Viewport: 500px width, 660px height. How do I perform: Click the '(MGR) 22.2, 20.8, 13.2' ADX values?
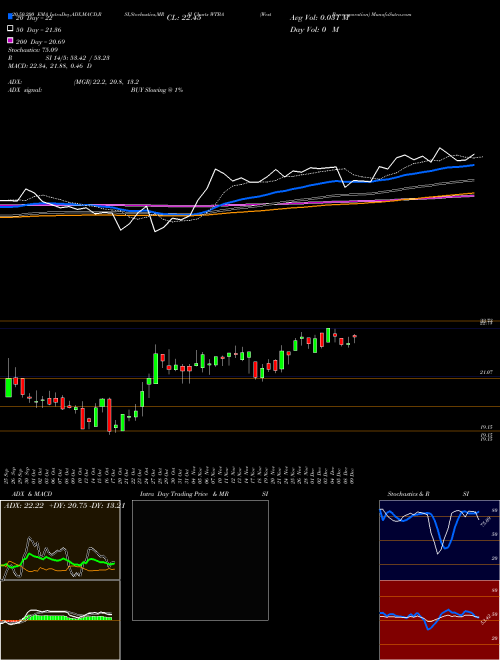[x=106, y=82]
